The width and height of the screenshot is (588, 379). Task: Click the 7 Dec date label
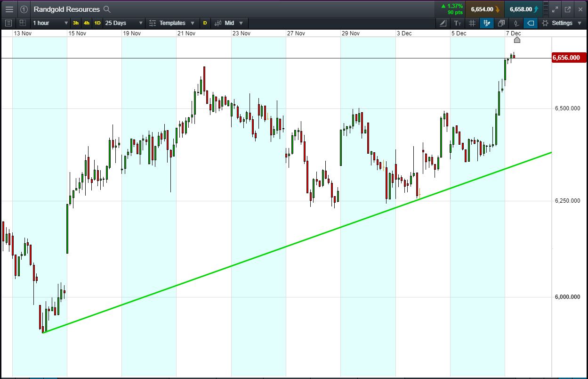pos(513,33)
